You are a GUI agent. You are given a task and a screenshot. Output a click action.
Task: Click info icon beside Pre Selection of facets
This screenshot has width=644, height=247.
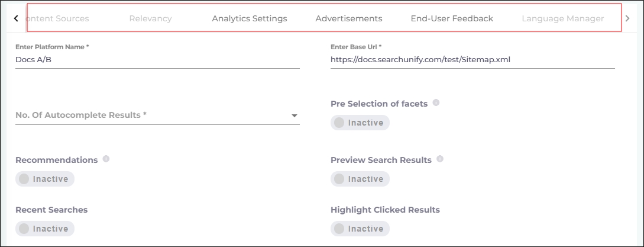point(436,103)
